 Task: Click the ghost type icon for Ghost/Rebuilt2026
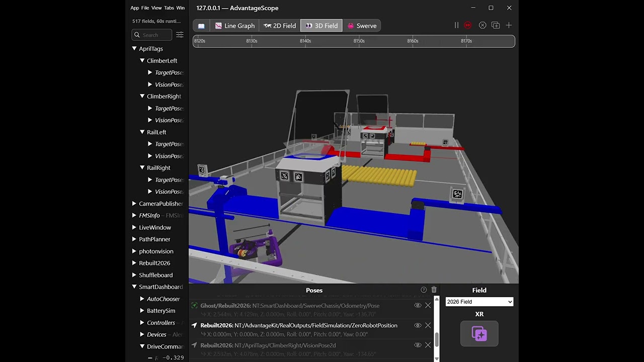[195, 305]
